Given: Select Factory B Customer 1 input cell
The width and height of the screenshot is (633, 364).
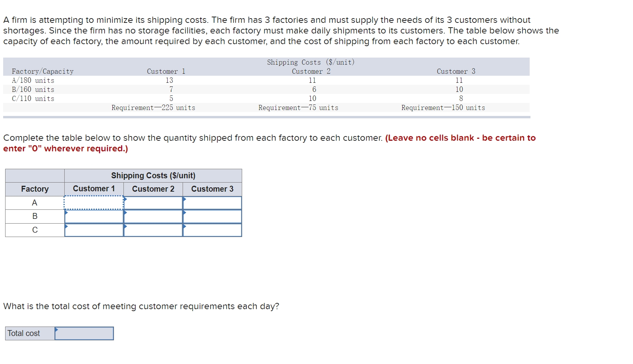Looking at the screenshot, I should point(94,217).
